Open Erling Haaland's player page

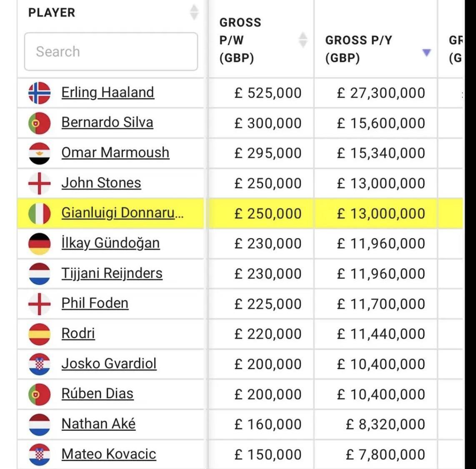click(108, 93)
